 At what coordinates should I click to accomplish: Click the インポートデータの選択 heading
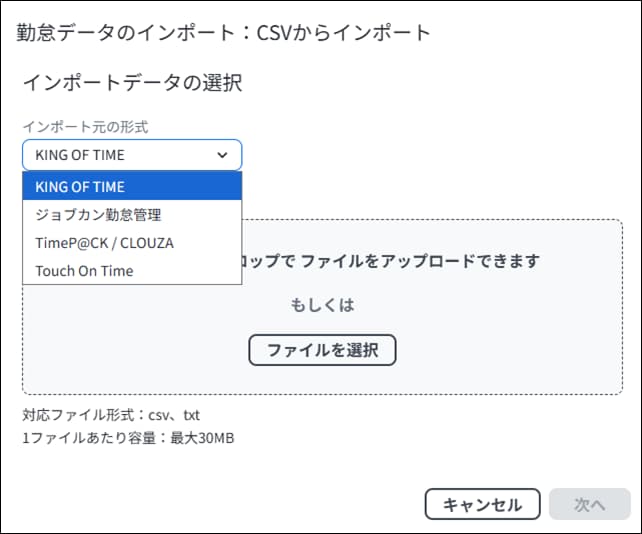point(132,83)
